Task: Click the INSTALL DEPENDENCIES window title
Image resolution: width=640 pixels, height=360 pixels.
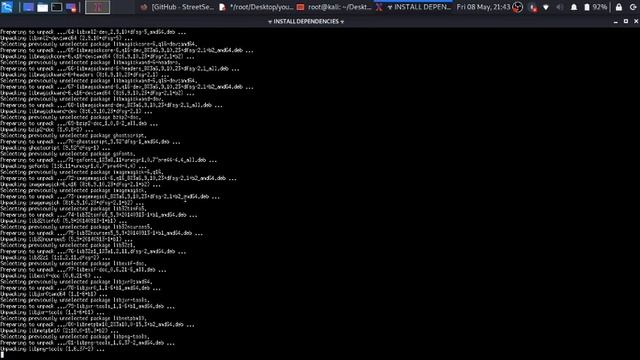Action: [x=306, y=22]
